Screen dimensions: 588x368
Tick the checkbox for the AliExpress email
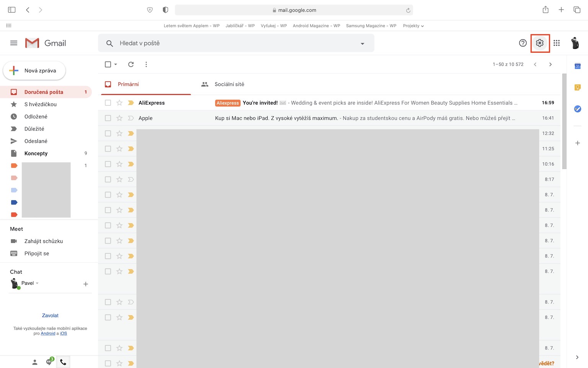coord(108,103)
